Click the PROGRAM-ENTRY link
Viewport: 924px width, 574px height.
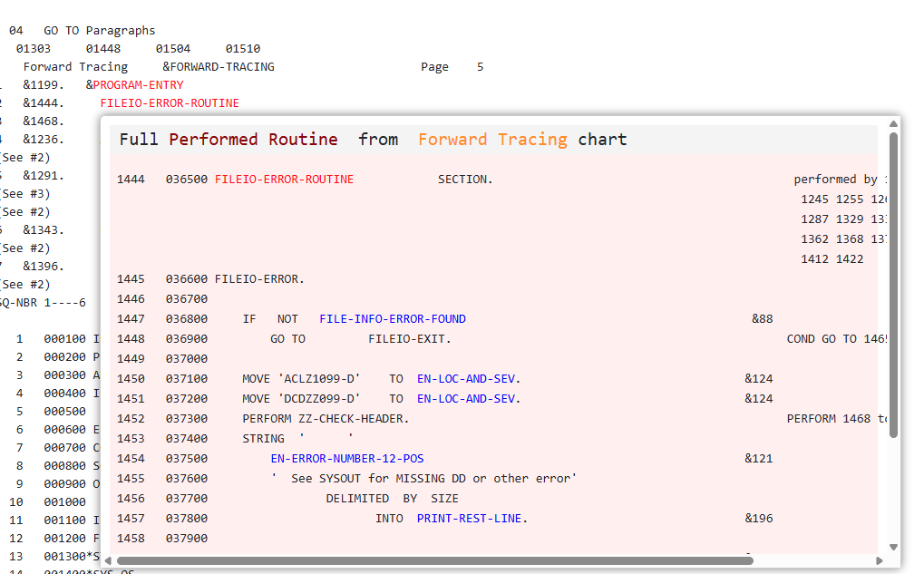click(x=138, y=85)
